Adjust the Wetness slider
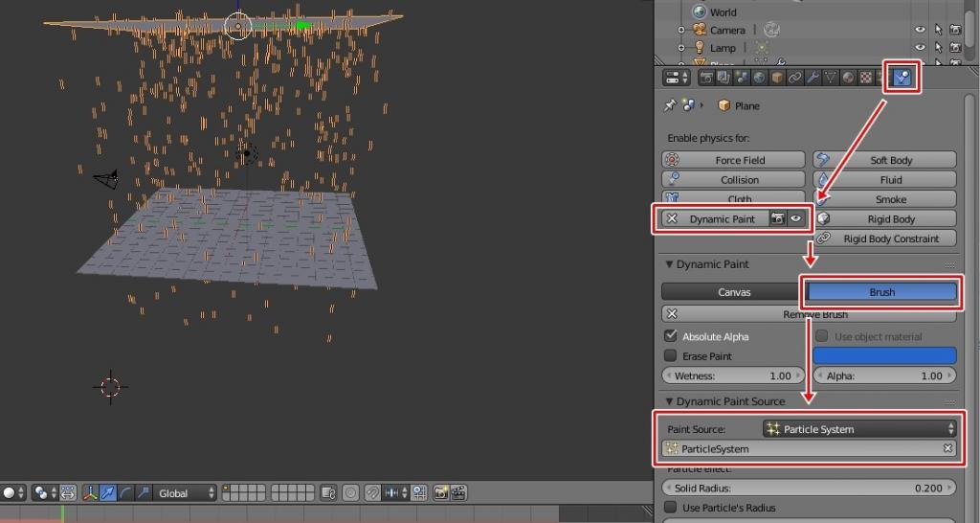Image resolution: width=980 pixels, height=523 pixels. tap(733, 375)
